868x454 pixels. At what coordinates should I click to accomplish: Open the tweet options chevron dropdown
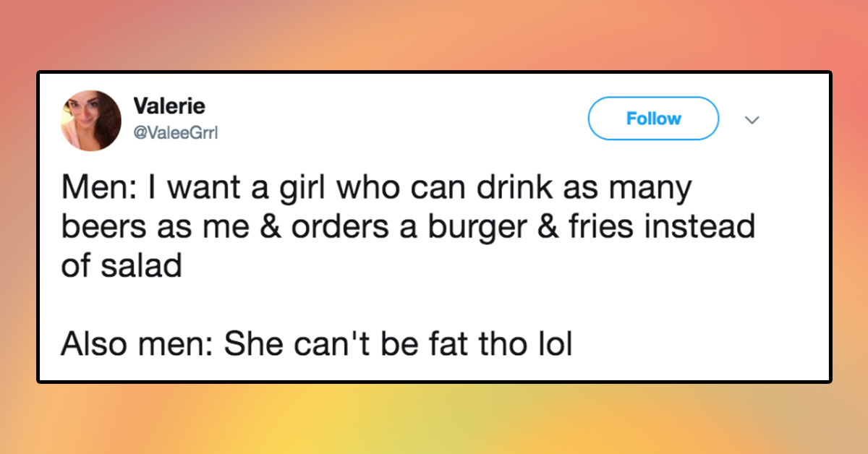click(754, 119)
